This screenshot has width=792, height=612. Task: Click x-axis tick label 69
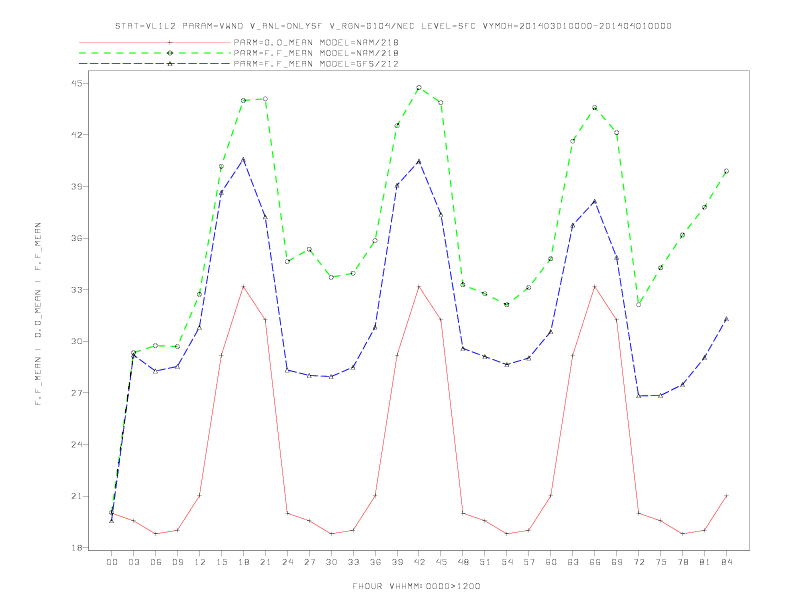pos(617,562)
